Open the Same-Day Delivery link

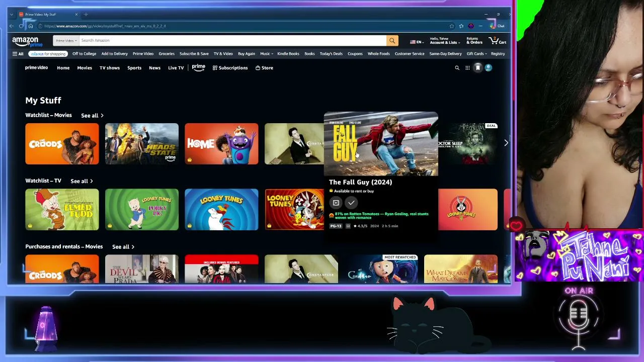(445, 54)
